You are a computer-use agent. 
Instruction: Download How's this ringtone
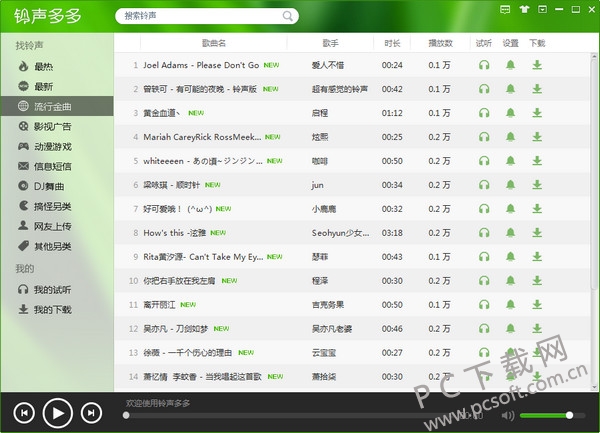(537, 233)
